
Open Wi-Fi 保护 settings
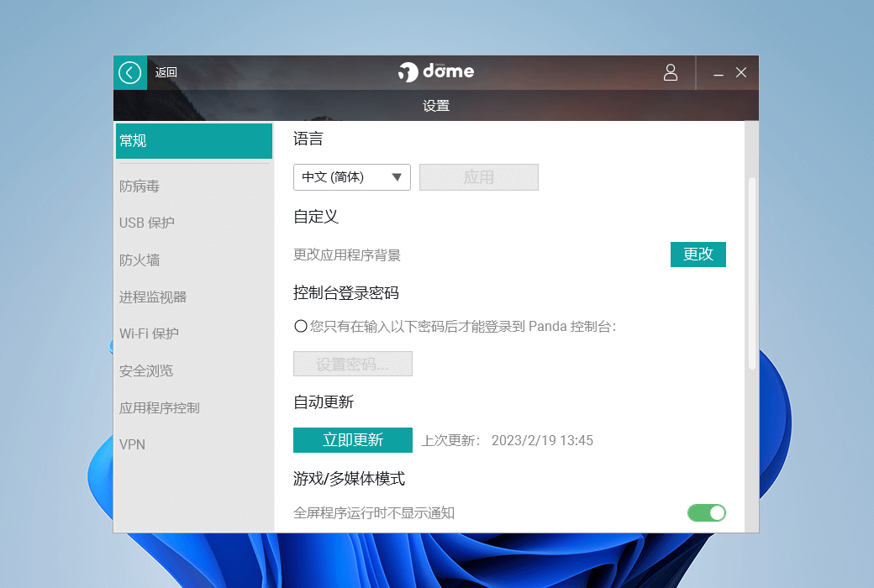[149, 333]
